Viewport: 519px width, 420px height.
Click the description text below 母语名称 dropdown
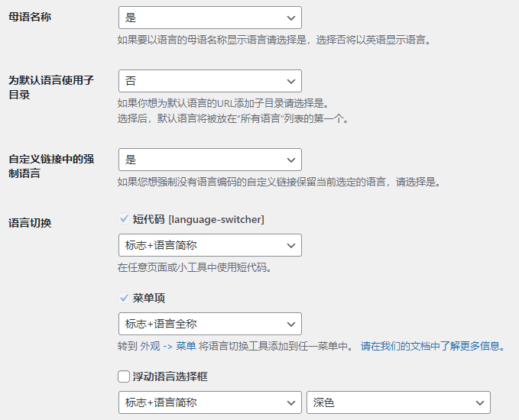(x=274, y=40)
